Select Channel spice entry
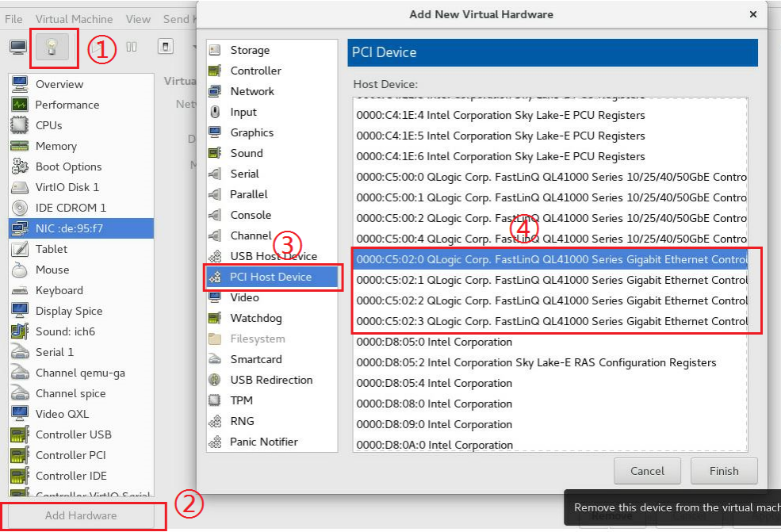This screenshot has width=781, height=532. click(81, 393)
